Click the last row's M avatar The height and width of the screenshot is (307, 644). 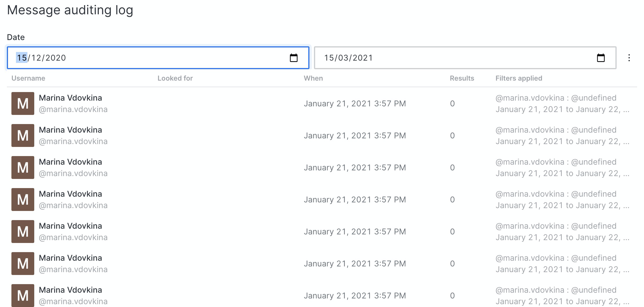pyautogui.click(x=23, y=296)
